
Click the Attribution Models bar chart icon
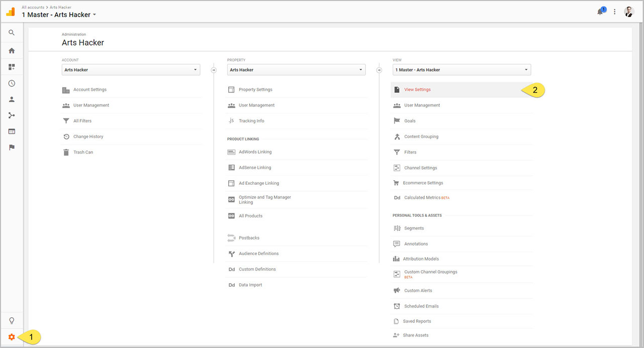click(396, 259)
